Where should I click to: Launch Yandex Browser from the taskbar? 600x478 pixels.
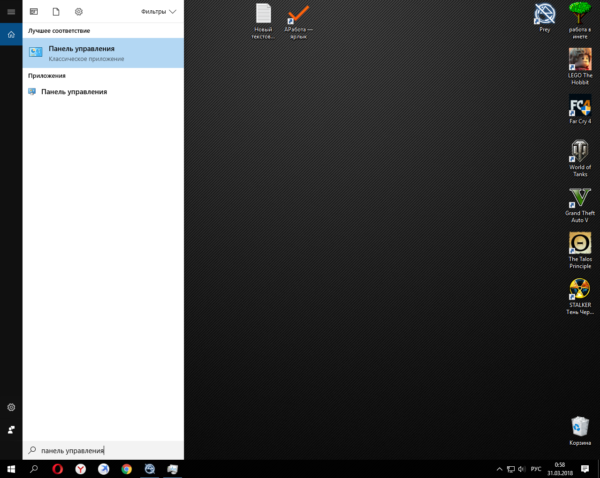[80, 469]
